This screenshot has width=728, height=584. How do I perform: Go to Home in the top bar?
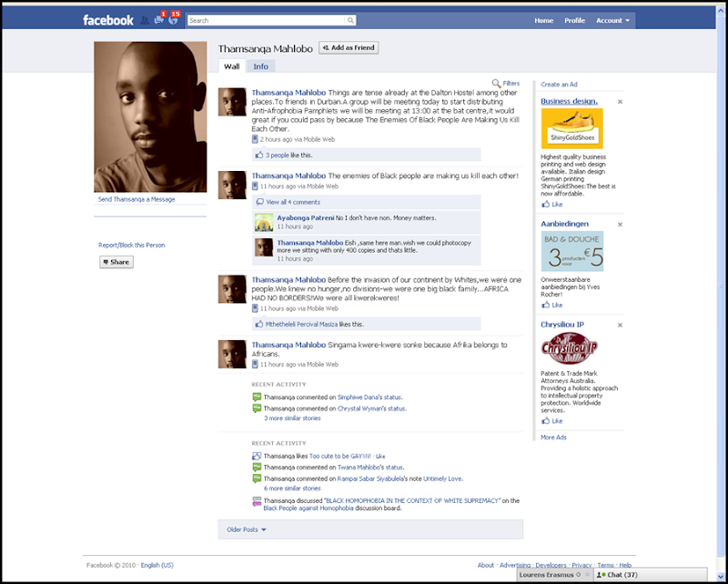coord(543,20)
